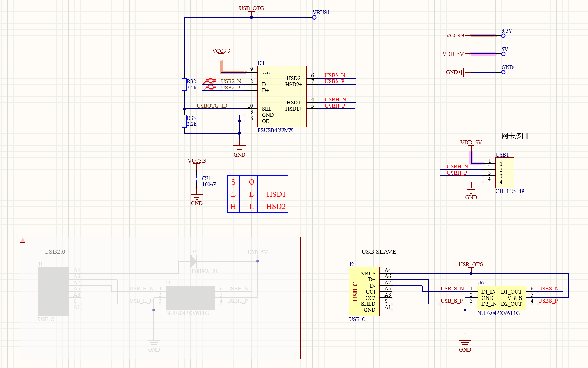Select the U6 NUF2042XV6T1G component body
Screen dimensions: 588x368
[x=501, y=298]
